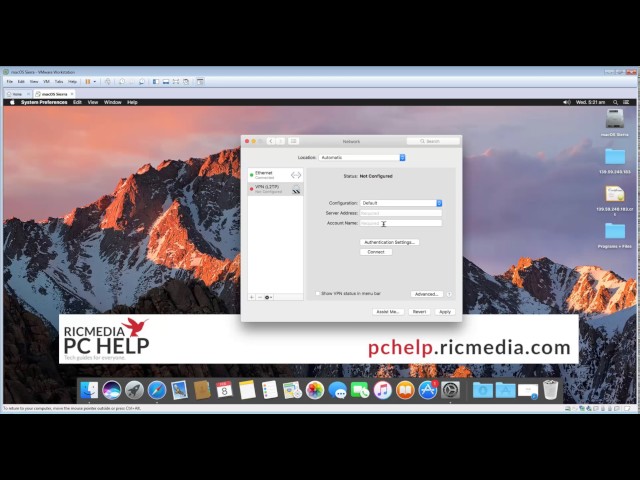Open System Preferences menu in macOS menu bar
The height and width of the screenshot is (480, 640).
coord(44,102)
